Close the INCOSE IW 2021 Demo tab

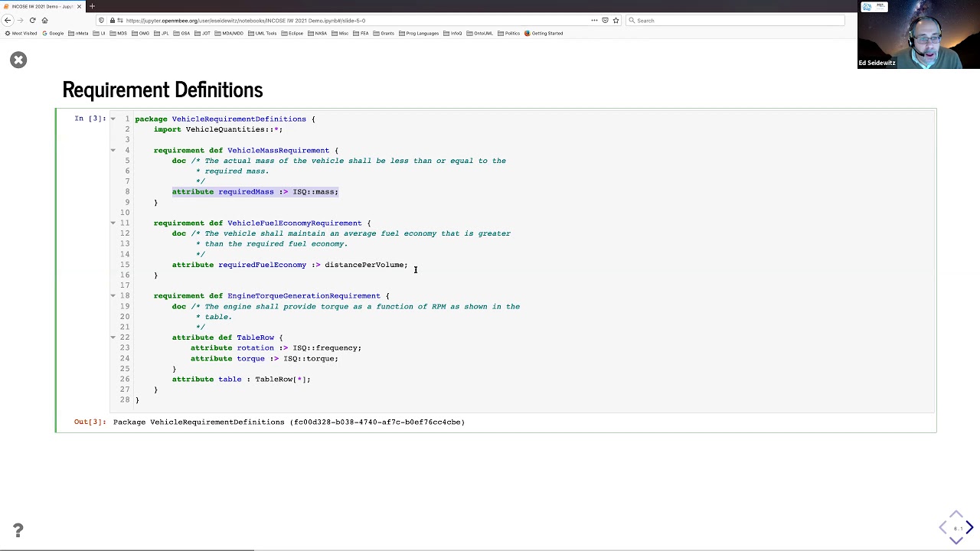(79, 6)
